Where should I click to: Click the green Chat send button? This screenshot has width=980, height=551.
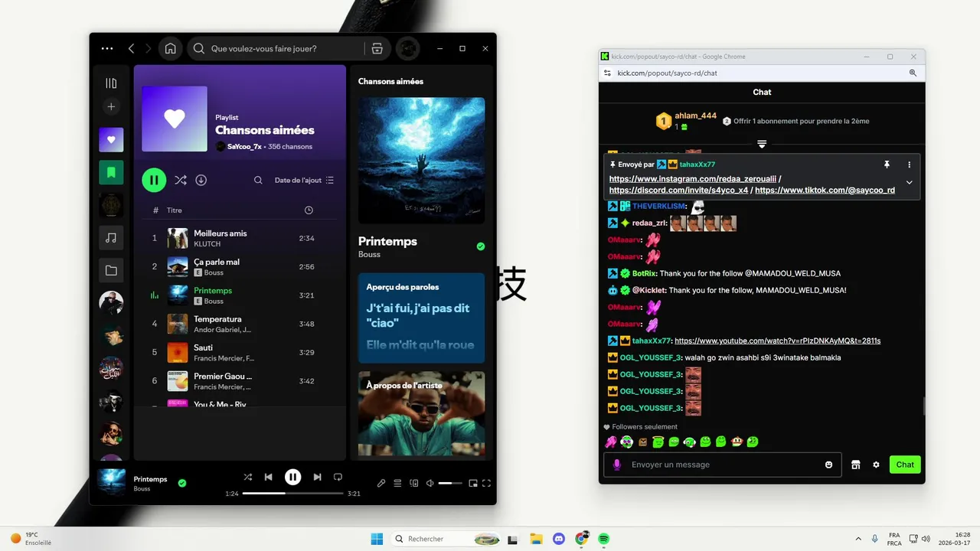[x=905, y=465]
